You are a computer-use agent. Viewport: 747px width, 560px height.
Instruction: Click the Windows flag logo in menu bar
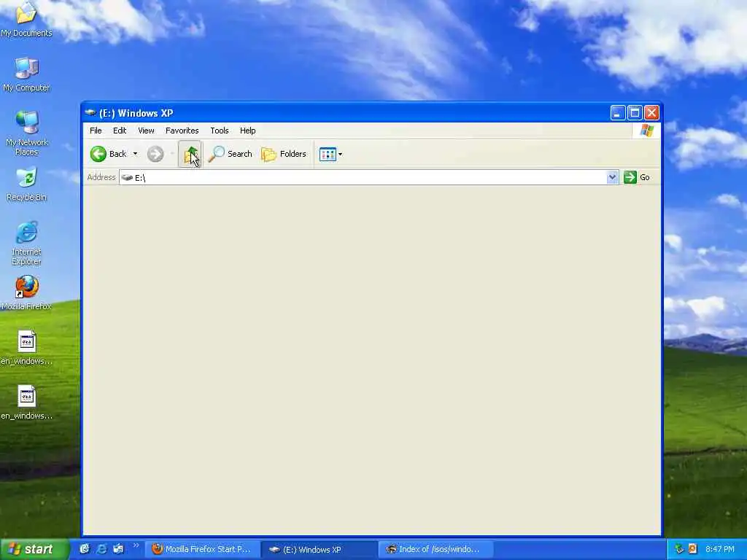coord(647,130)
